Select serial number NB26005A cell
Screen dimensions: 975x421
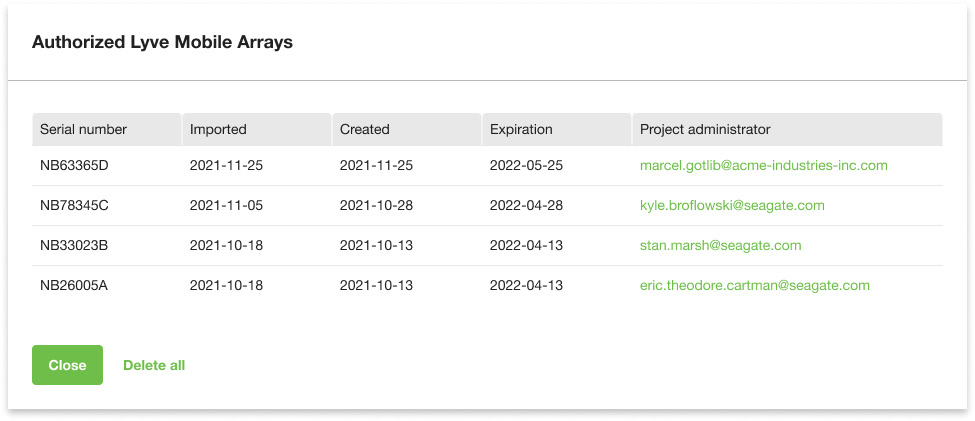tap(74, 285)
